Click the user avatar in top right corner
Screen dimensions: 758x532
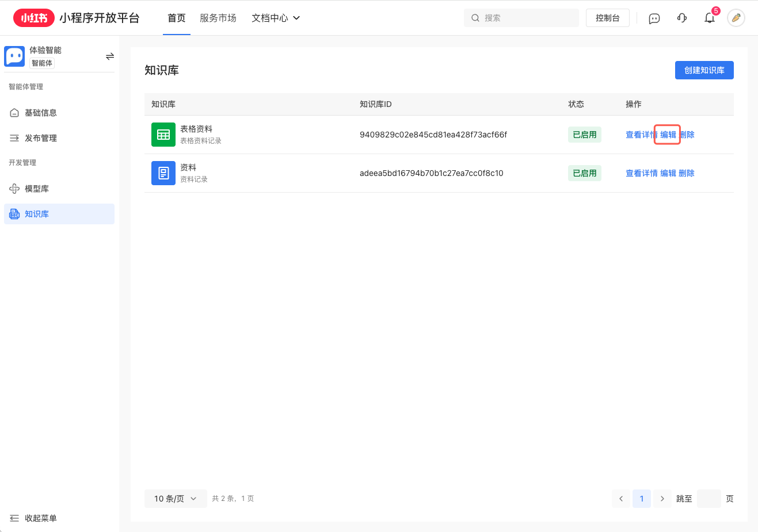pyautogui.click(x=736, y=18)
